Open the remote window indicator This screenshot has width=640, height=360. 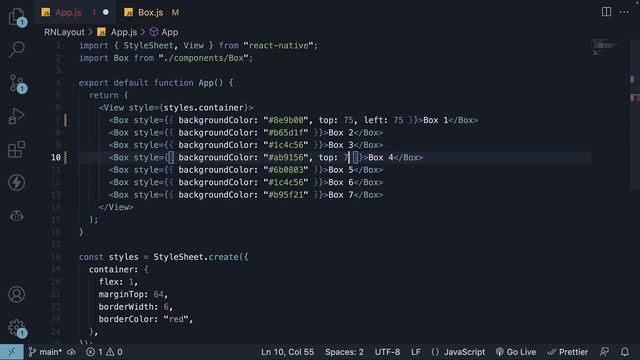click(x=11, y=352)
